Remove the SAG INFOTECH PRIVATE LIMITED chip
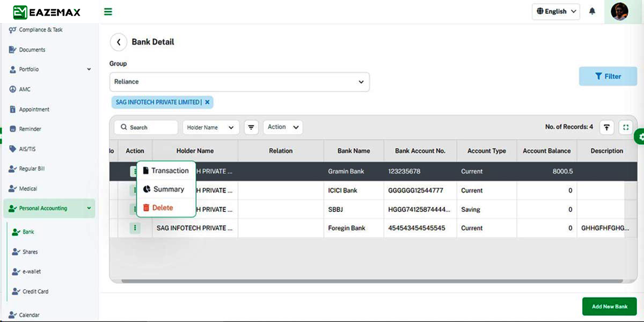644x322 pixels. coord(207,102)
